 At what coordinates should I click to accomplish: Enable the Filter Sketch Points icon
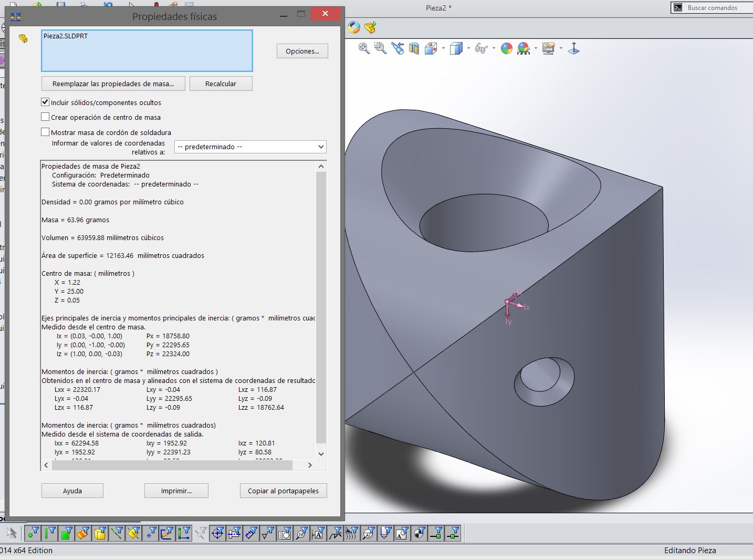click(x=150, y=533)
